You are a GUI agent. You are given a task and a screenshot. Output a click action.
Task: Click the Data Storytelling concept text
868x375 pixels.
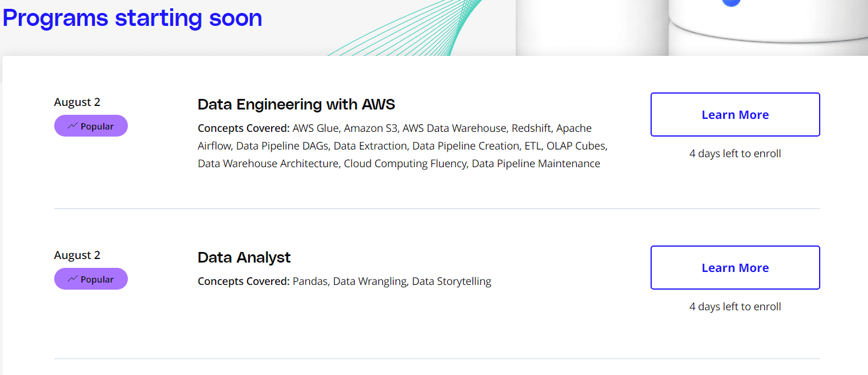point(451,281)
